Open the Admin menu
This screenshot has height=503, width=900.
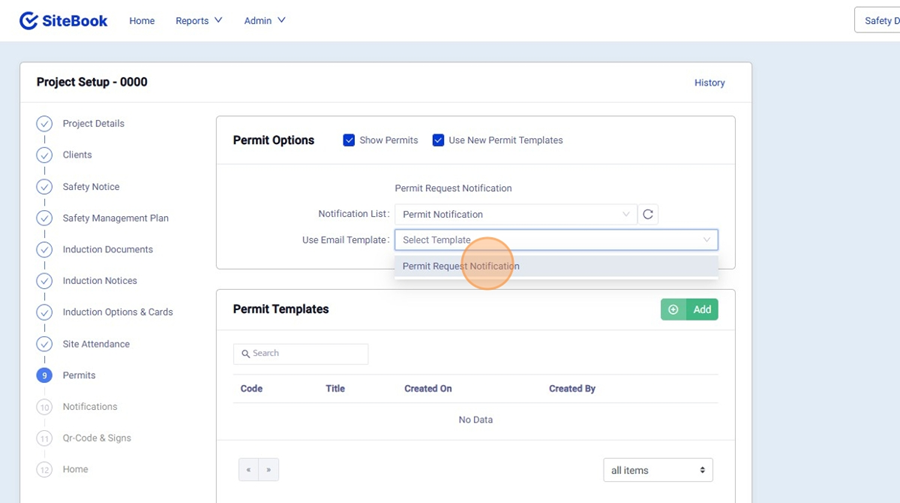pyautogui.click(x=264, y=21)
